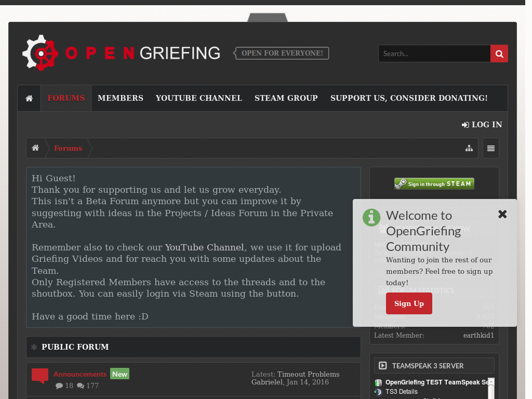Click the TeamSpeak 3 Server play icon
532x399 pixels.
pos(383,366)
